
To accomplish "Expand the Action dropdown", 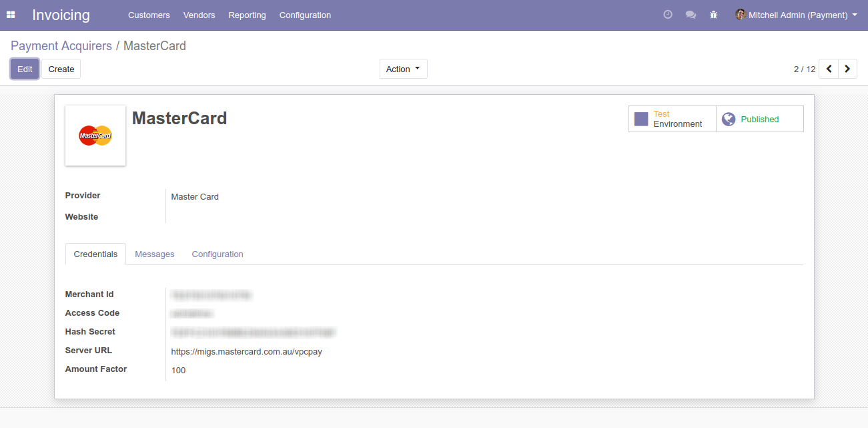I will point(404,69).
